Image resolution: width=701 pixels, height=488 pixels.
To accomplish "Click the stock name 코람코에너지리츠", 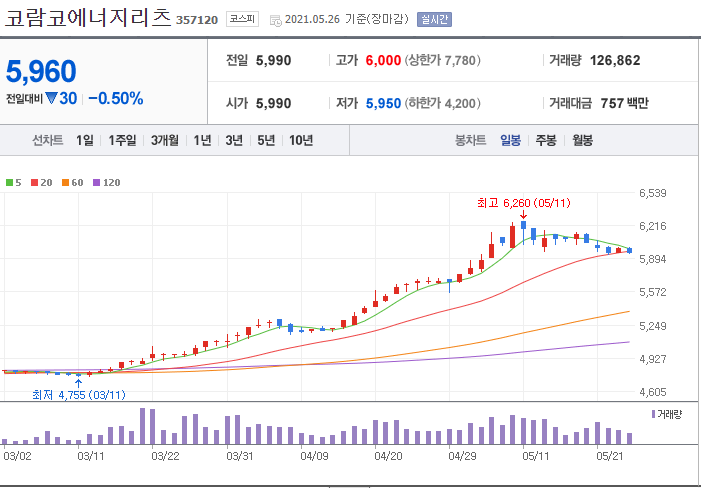I will [x=88, y=17].
